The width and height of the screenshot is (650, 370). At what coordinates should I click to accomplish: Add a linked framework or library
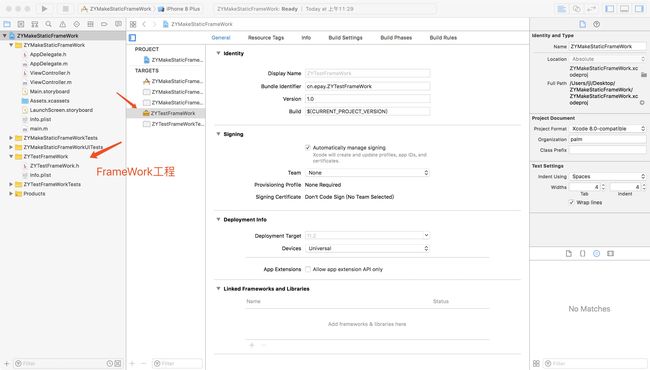(x=252, y=345)
